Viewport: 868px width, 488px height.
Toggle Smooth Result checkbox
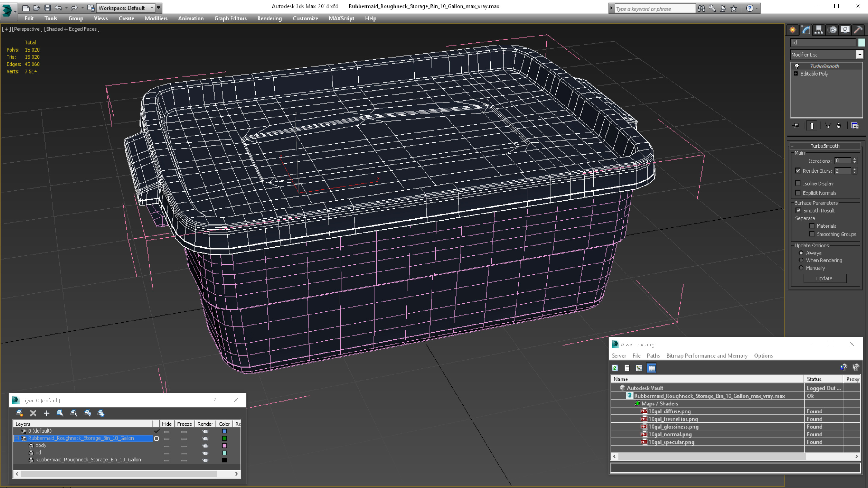pos(798,211)
